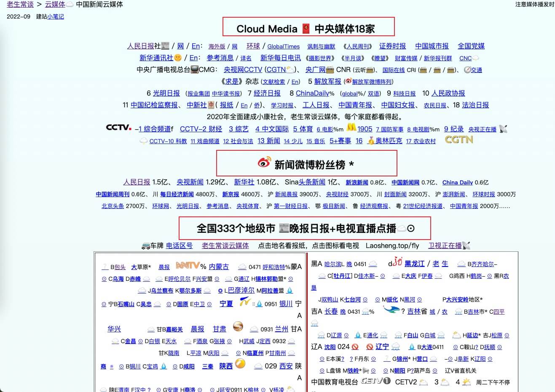
Task: Open the Inner Mongolia NMTV logo
Action: [x=188, y=265]
